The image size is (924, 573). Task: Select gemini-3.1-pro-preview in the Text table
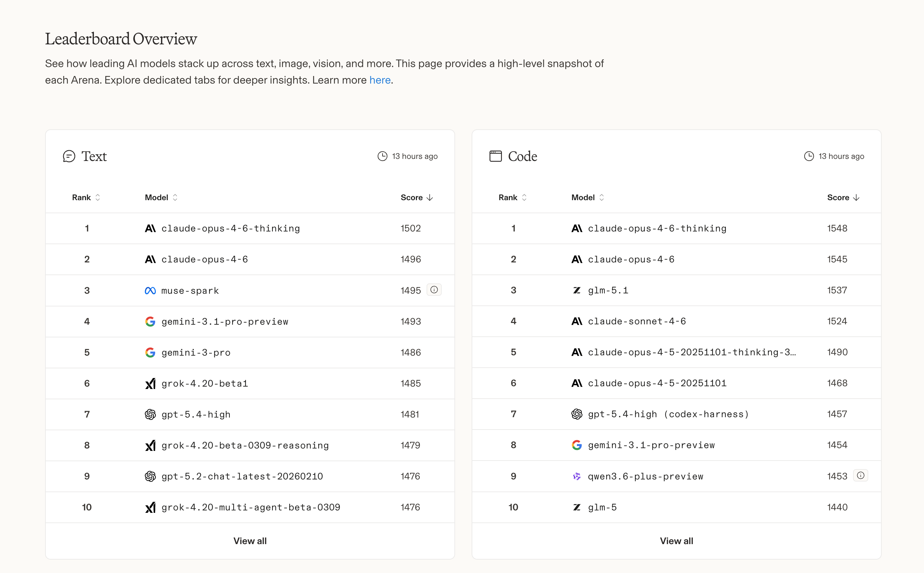tap(225, 322)
